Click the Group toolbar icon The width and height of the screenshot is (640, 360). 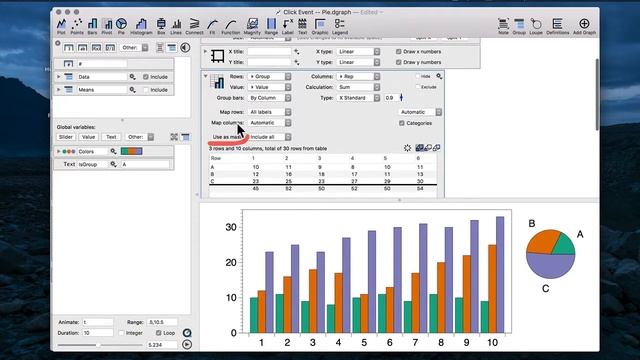click(519, 26)
